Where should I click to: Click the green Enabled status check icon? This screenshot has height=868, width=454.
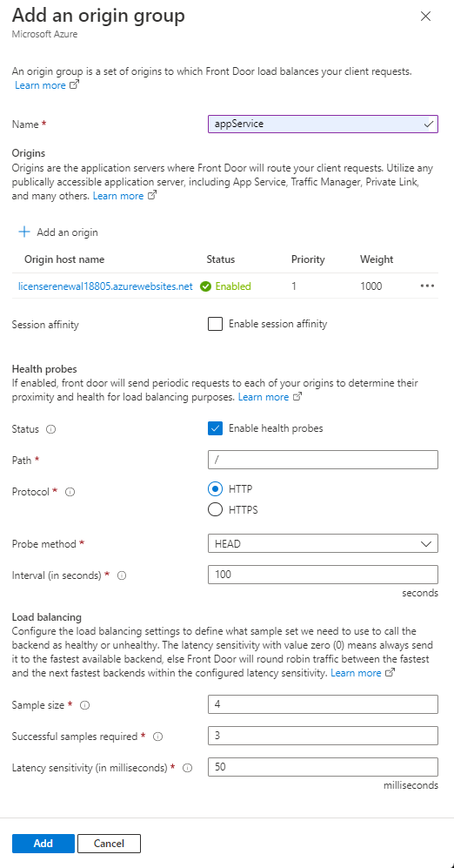206,286
